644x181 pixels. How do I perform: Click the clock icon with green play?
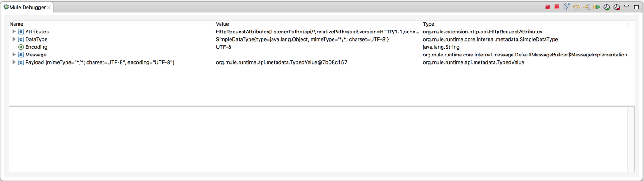606,7
